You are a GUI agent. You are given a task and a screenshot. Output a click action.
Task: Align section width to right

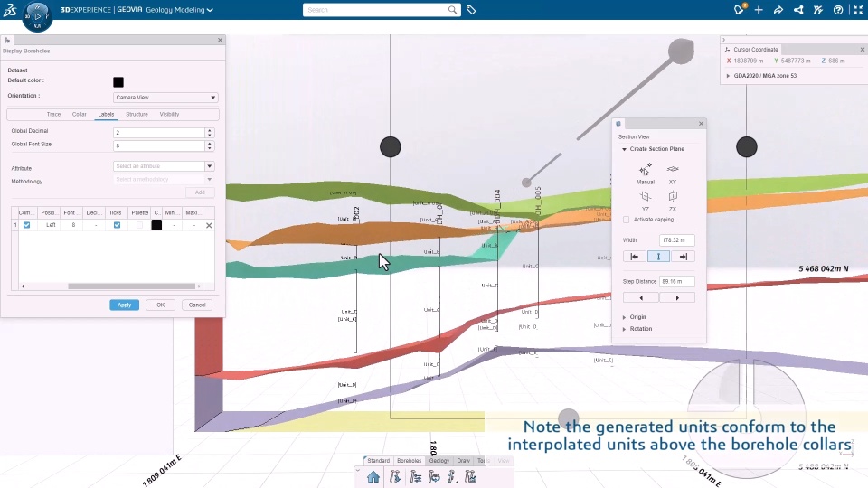(684, 257)
